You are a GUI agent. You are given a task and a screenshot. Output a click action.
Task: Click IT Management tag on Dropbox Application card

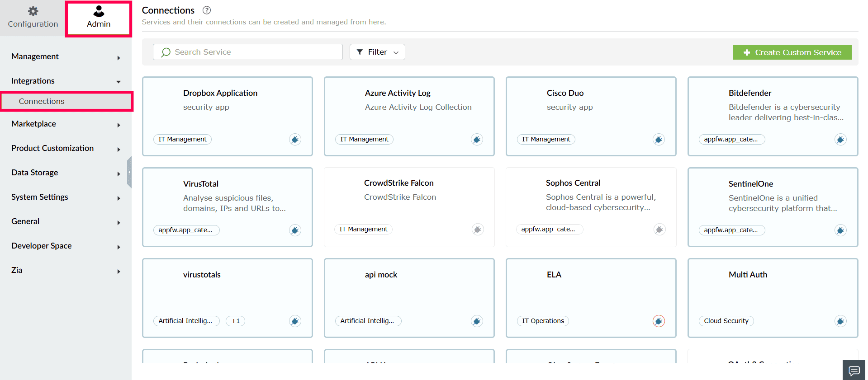click(x=182, y=139)
